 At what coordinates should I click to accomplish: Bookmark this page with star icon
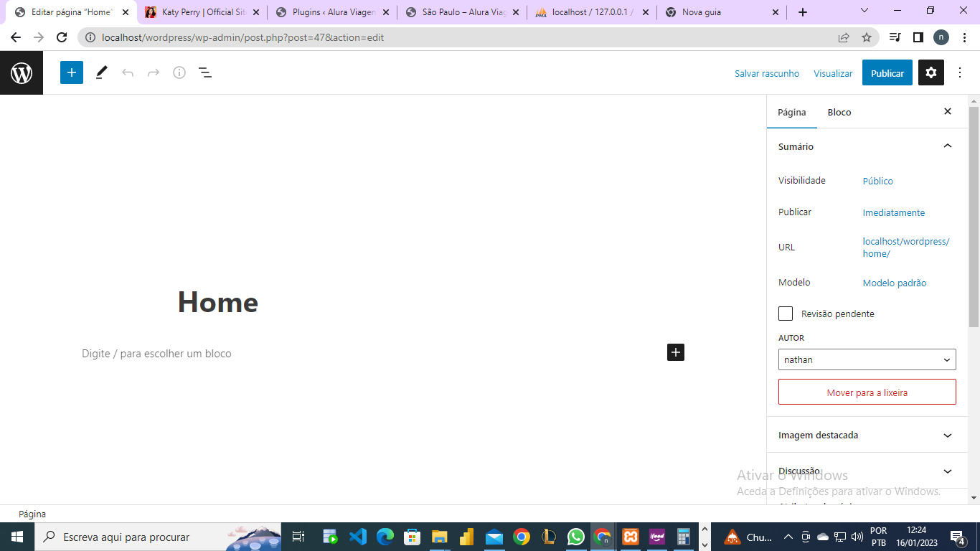pos(867,37)
